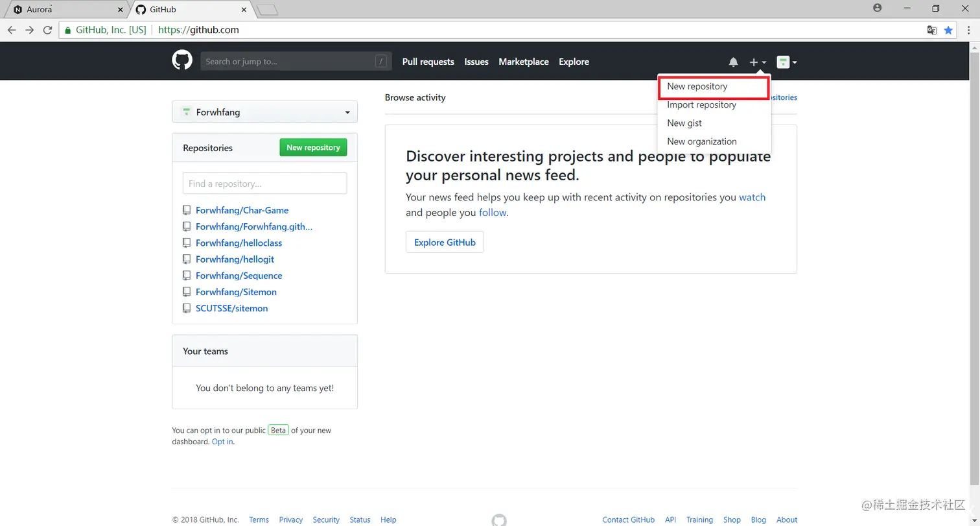Open the user avatar menu
Image resolution: width=980 pixels, height=526 pixels.
[x=787, y=62]
